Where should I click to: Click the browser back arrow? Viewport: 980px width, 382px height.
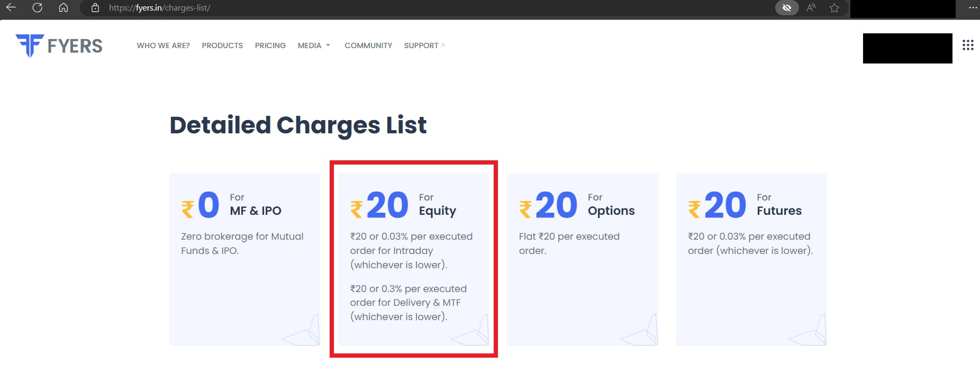(11, 7)
